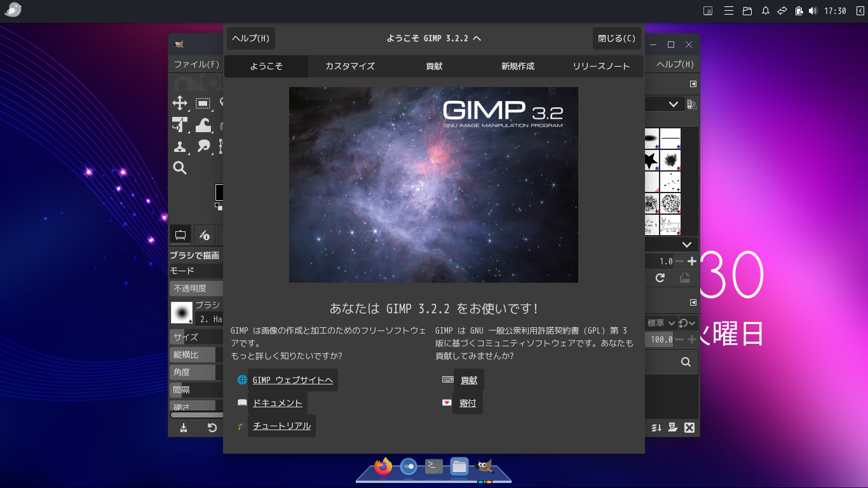Choose the Smudge tool icon
This screenshot has width=868, height=488.
point(203,147)
